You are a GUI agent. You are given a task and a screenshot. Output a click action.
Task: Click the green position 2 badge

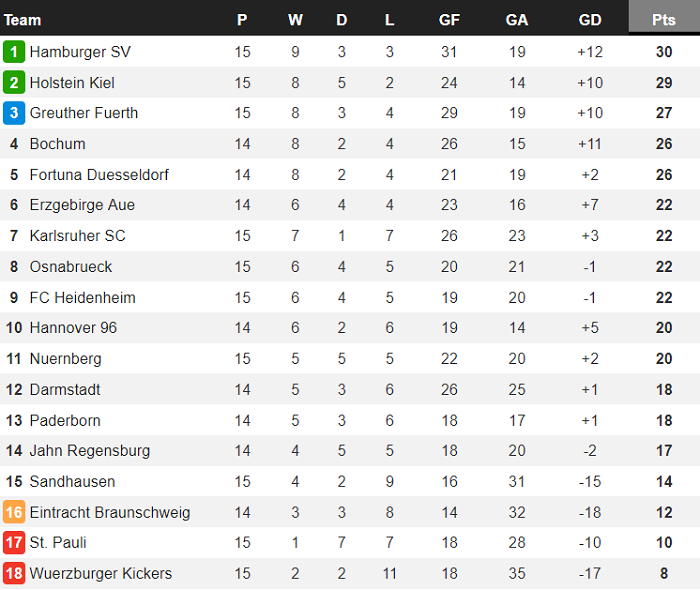[x=14, y=83]
